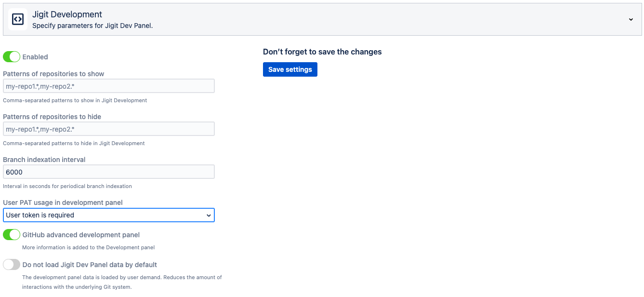The height and width of the screenshot is (297, 644).
Task: Click the Specify parameters for Jigit Dev Panel subtitle
Action: coord(92,26)
